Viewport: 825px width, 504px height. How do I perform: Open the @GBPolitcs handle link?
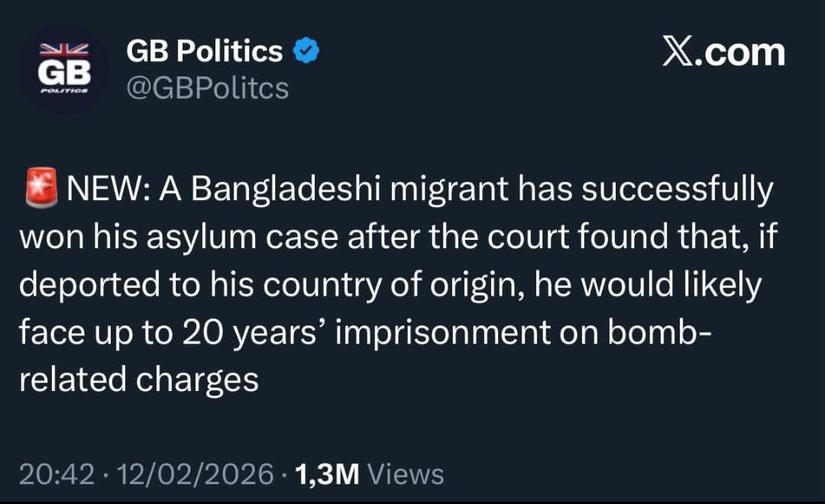(207, 88)
